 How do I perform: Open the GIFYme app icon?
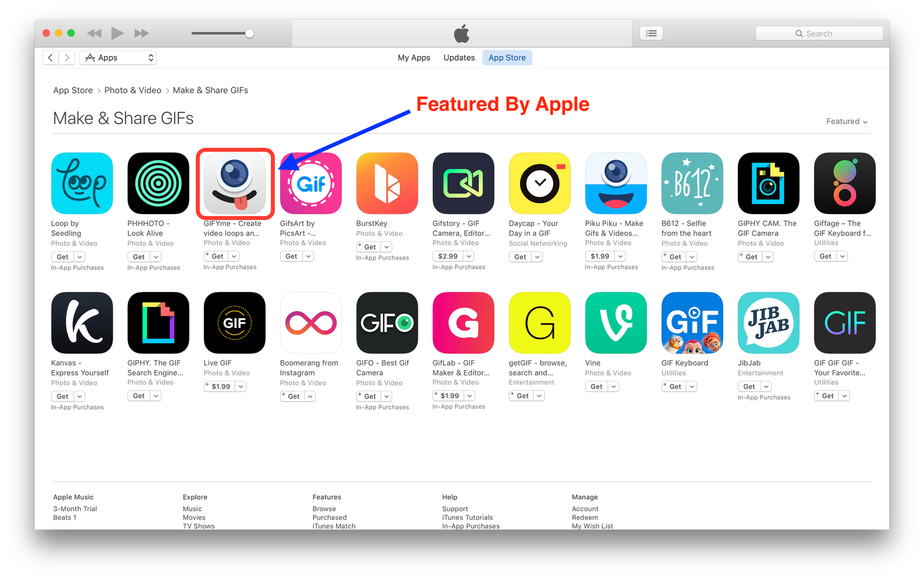point(234,184)
